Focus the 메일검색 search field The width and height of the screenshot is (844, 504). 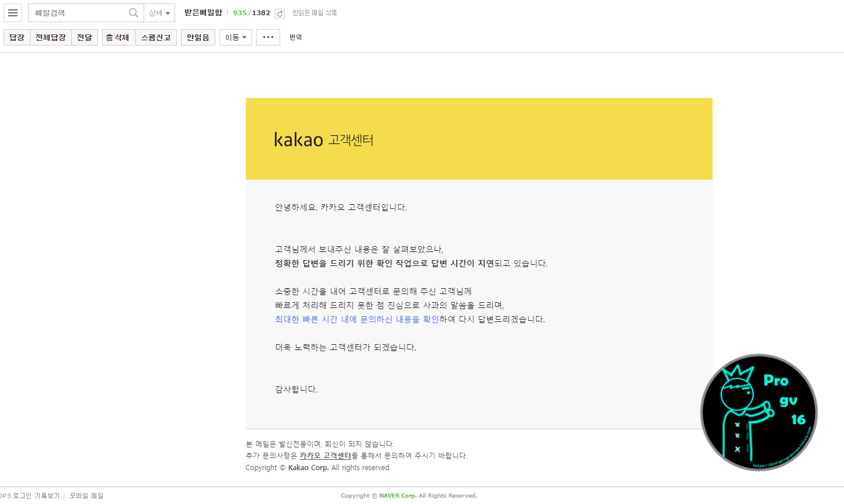pyautogui.click(x=78, y=13)
